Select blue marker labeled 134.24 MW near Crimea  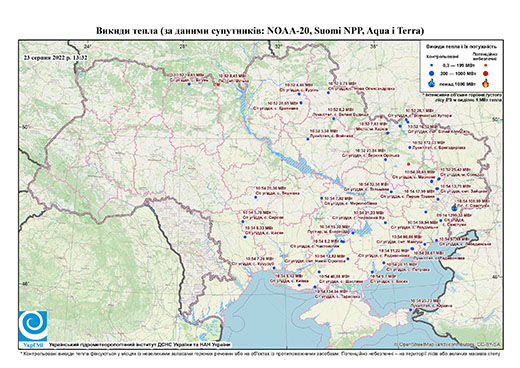point(315,287)
